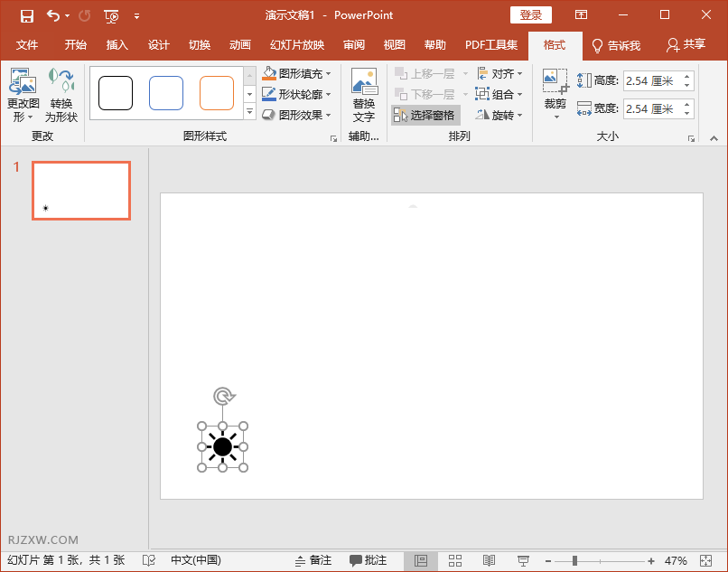Click the Save icon in quick access toolbar
Screen dimensions: 728x572
27,15
